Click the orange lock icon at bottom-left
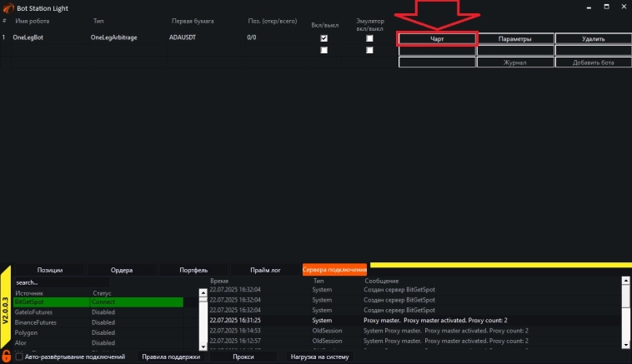Image resolution: width=632 pixels, height=364 pixels. 6,356
